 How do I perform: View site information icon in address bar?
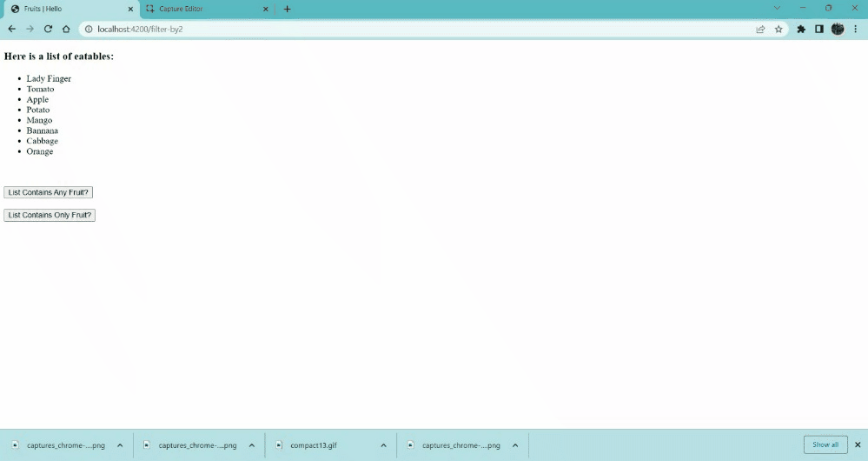[x=89, y=29]
